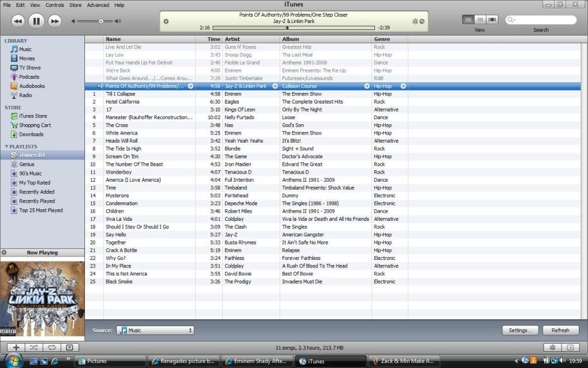Image resolution: width=588 pixels, height=368 pixels.
Task: Switch to grid view
Action: [x=480, y=20]
